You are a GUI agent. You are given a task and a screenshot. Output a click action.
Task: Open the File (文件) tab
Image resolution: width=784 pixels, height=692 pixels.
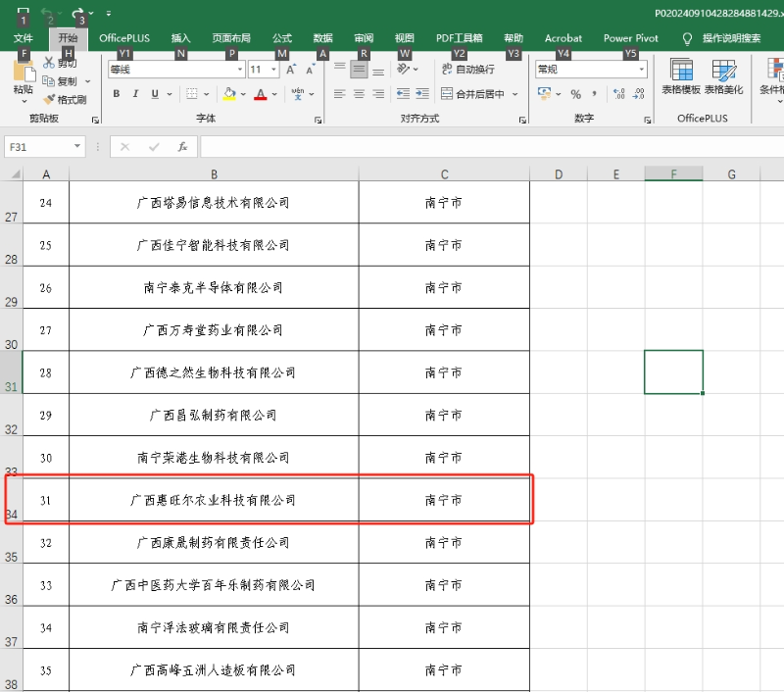(x=23, y=38)
